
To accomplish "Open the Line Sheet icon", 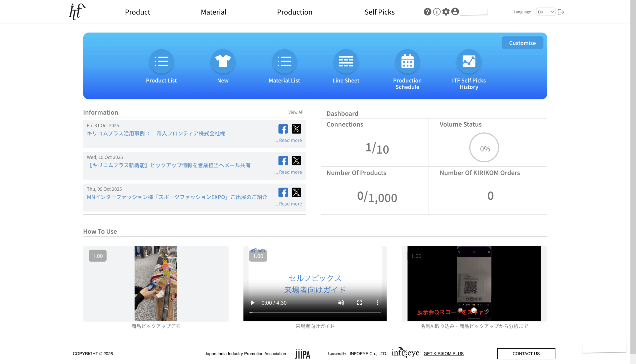I will [x=346, y=62].
